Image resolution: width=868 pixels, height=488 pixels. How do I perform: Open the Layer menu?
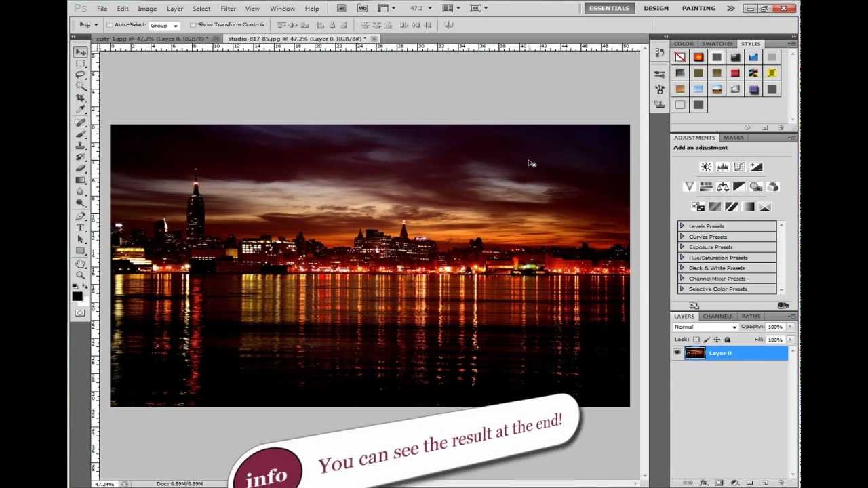175,9
